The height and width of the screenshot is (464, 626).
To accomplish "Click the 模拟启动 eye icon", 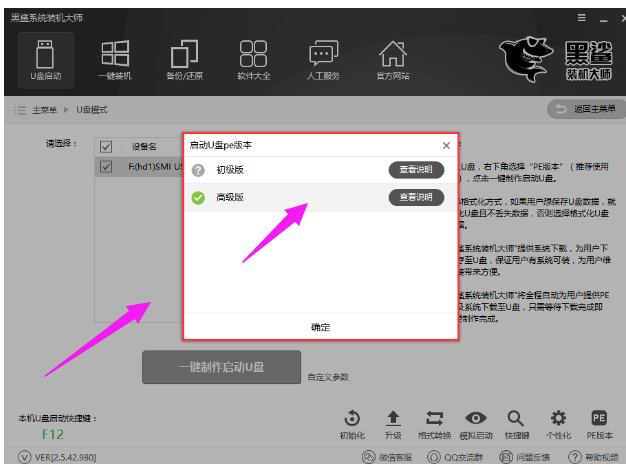I will (476, 424).
